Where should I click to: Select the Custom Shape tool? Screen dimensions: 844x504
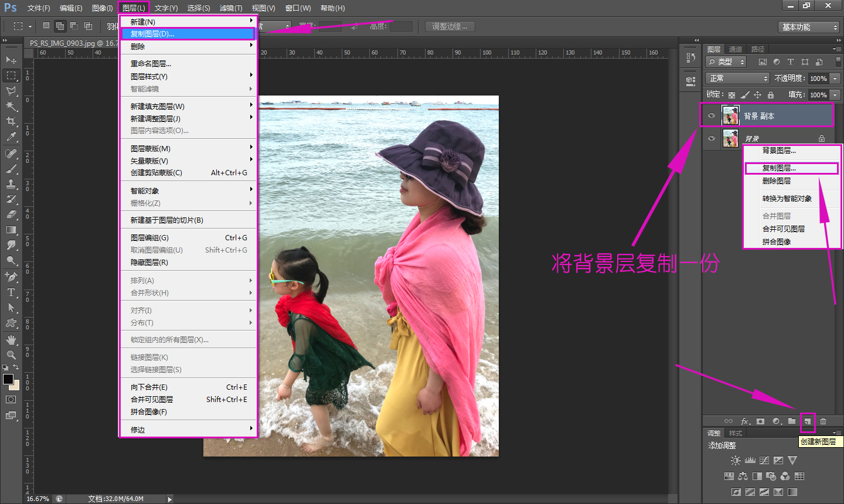pos(11,322)
